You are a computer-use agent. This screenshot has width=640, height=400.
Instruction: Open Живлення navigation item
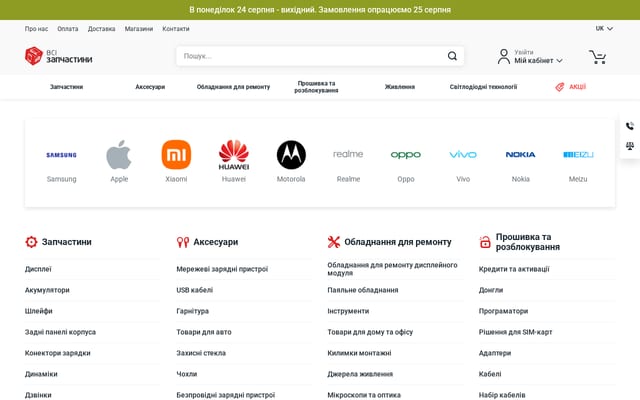point(400,87)
